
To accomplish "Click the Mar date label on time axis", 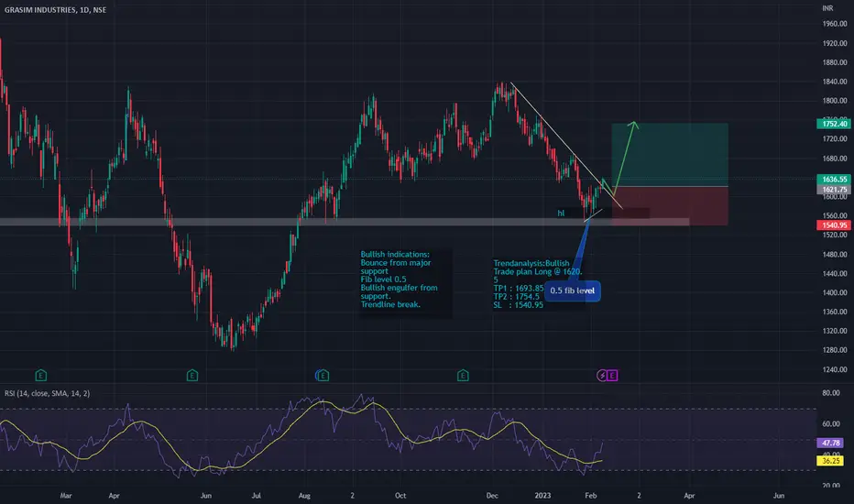I will coord(66,495).
